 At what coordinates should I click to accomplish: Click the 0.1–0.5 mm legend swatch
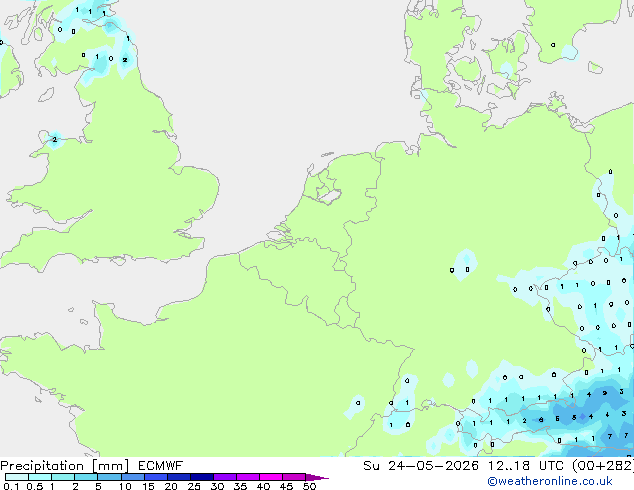click(x=17, y=477)
